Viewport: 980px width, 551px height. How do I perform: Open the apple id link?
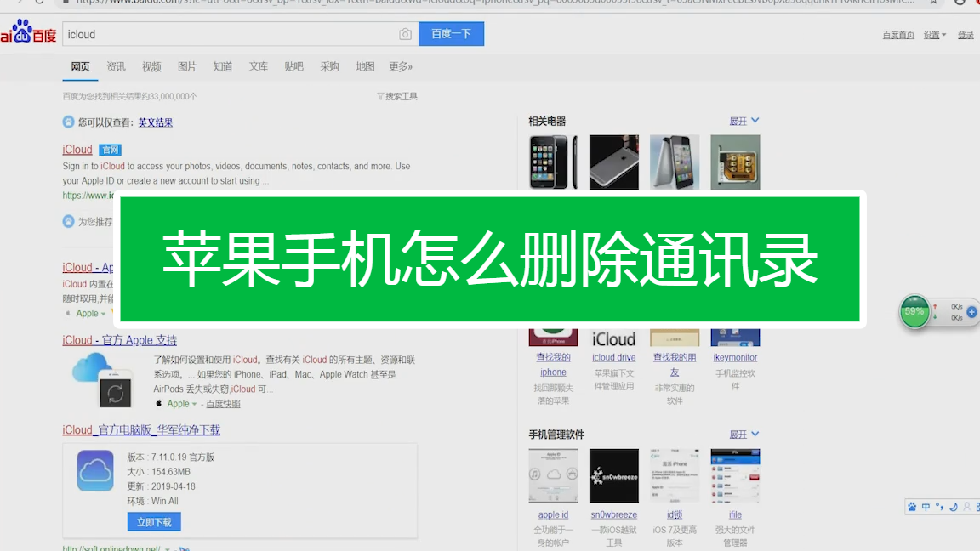[x=553, y=514]
